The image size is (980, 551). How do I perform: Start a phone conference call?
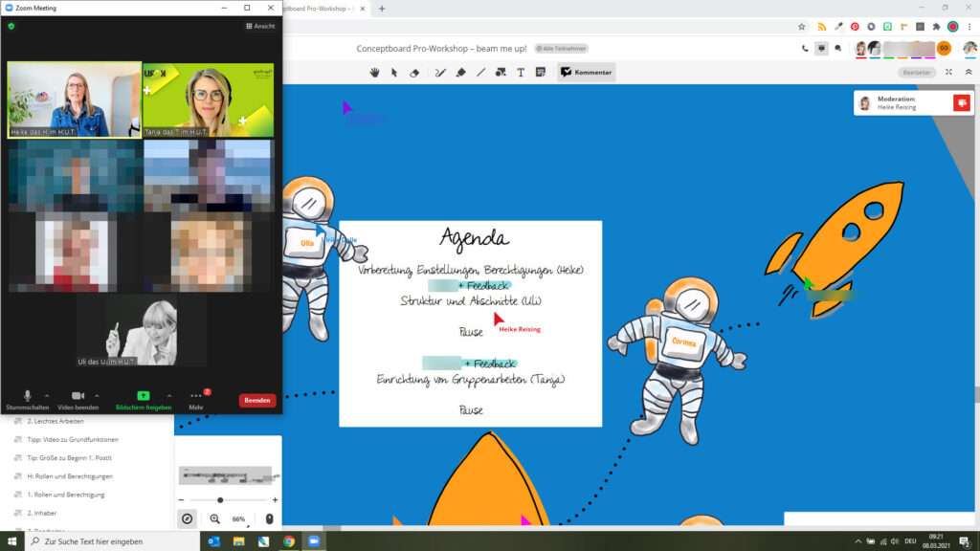[805, 48]
